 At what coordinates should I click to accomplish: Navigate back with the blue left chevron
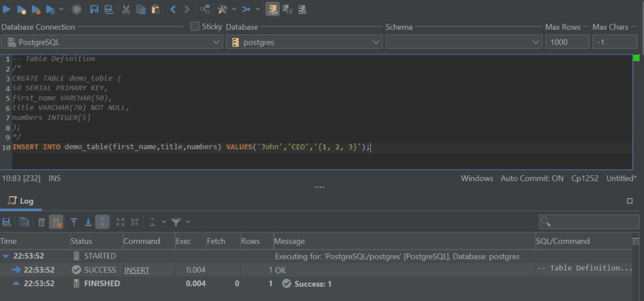[x=173, y=9]
